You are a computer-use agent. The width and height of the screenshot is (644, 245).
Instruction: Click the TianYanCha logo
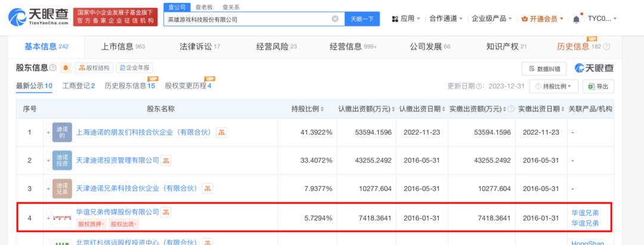coord(38,17)
